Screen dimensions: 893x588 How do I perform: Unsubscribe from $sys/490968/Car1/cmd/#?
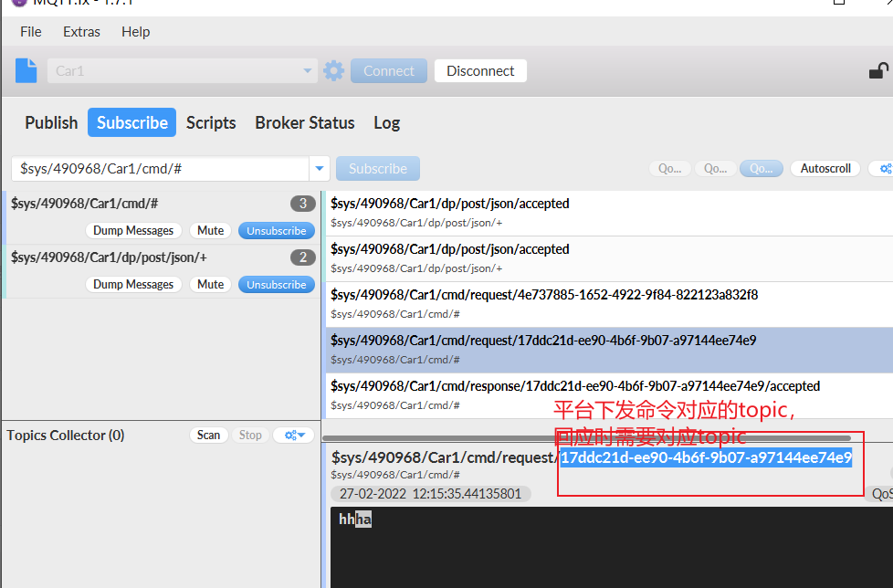coord(277,230)
